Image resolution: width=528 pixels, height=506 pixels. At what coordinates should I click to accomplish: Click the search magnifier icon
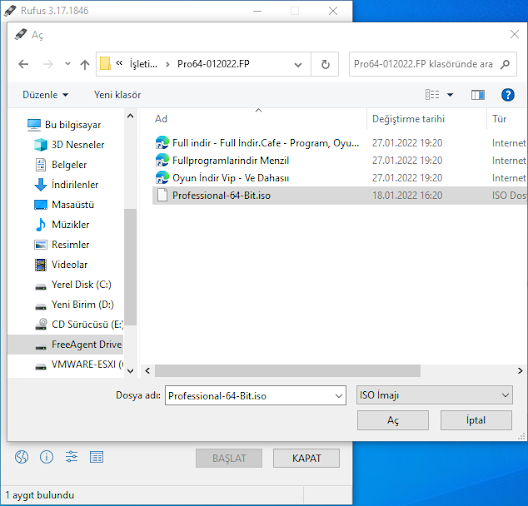(505, 64)
